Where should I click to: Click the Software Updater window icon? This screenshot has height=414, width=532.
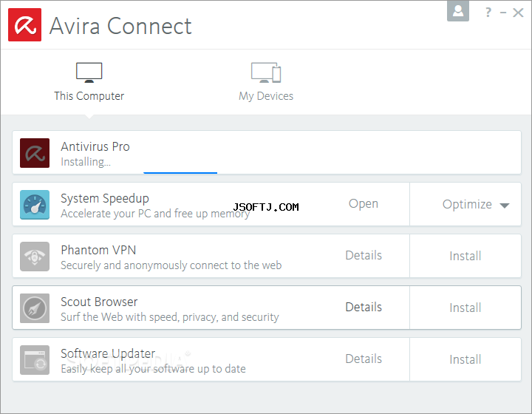35,360
